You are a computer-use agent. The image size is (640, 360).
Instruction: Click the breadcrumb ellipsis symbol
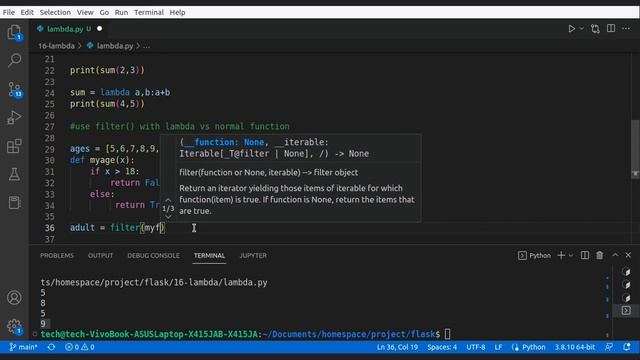pyautogui.click(x=146, y=46)
